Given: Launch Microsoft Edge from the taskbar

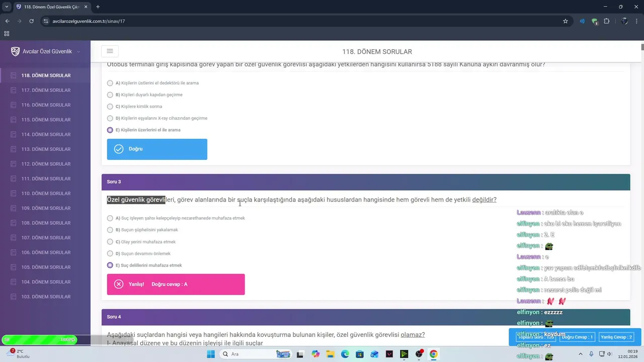Looking at the screenshot, I should point(345,354).
